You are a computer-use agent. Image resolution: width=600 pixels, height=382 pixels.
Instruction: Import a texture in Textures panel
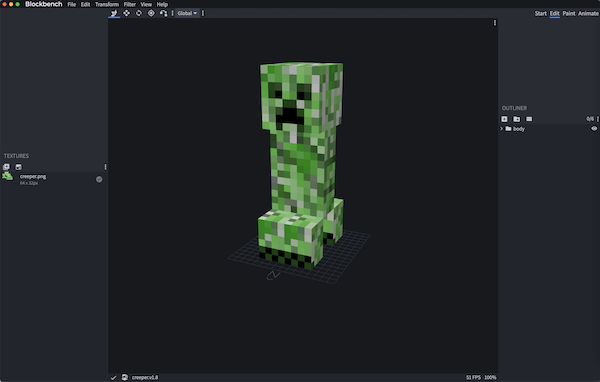pos(6,167)
